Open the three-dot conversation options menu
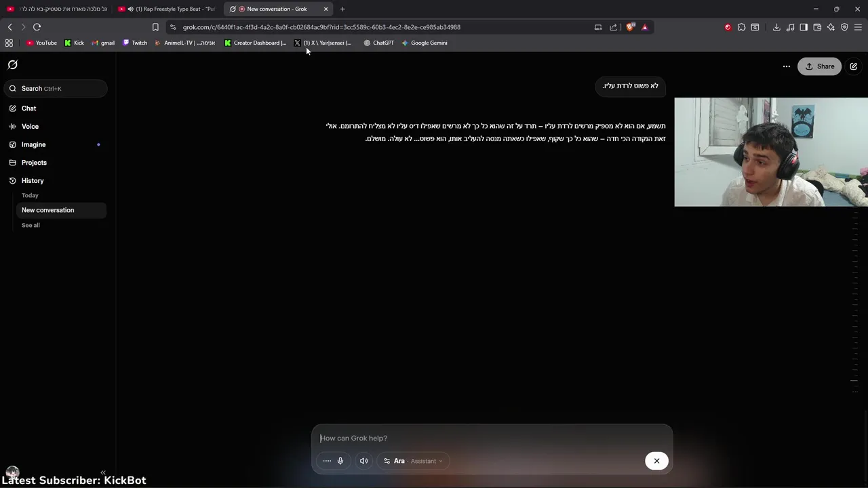 pyautogui.click(x=786, y=66)
